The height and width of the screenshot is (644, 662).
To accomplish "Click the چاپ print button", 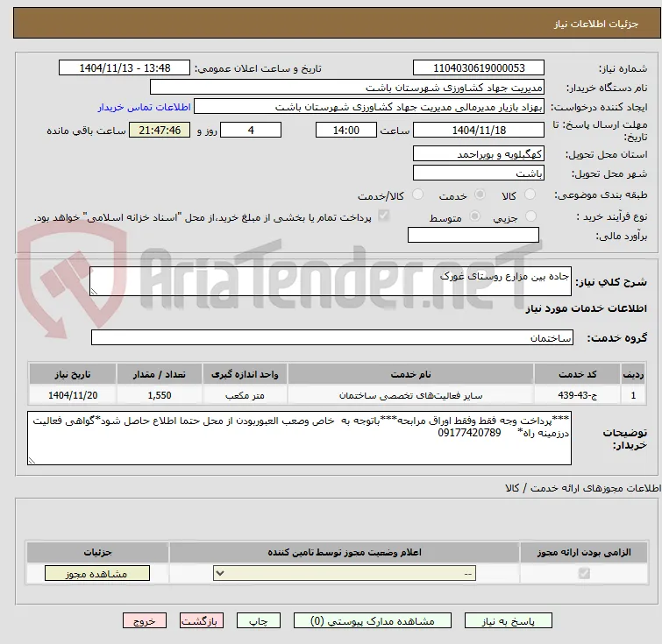I will click(259, 621).
